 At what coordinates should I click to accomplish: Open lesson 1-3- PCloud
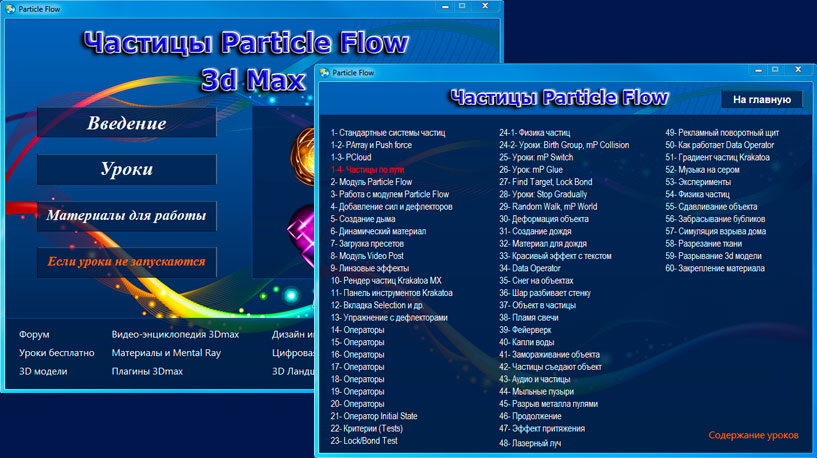pos(351,157)
